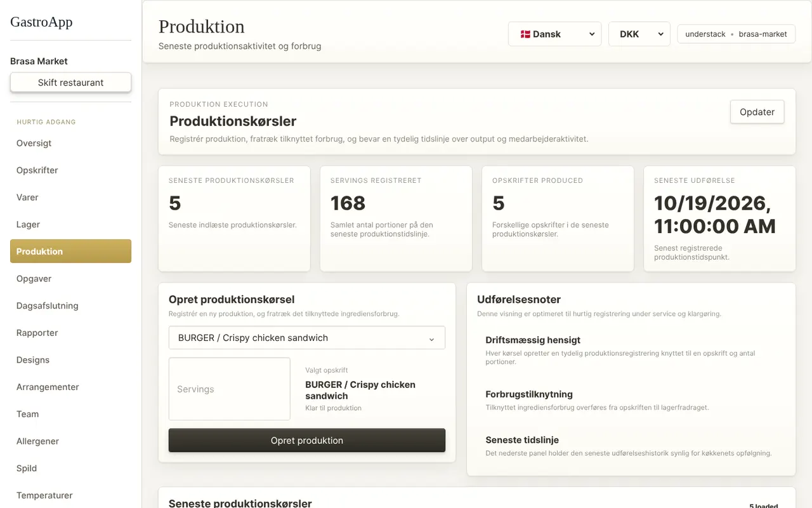
Task: Expand the recipe selector showing BURGER / Crispy chicken sandwich
Action: 307,338
